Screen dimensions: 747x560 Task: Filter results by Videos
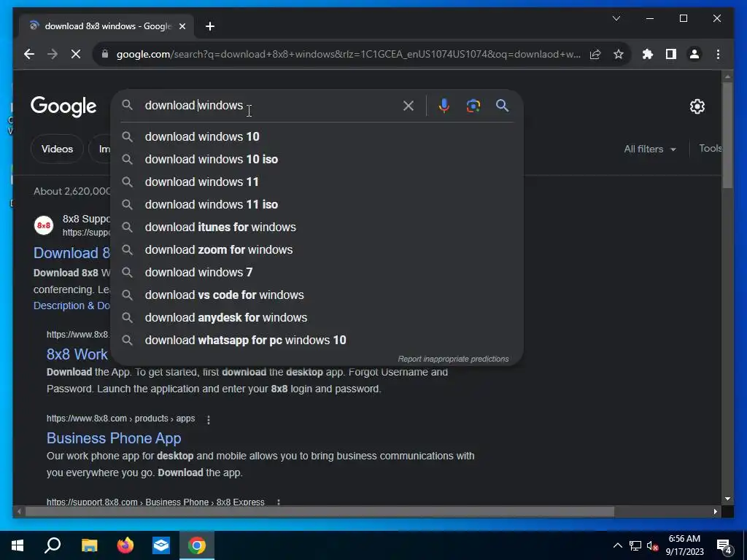point(57,149)
